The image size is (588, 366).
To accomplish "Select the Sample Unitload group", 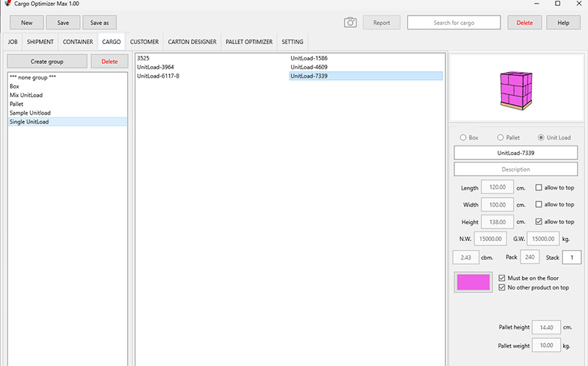I will 68,113.
